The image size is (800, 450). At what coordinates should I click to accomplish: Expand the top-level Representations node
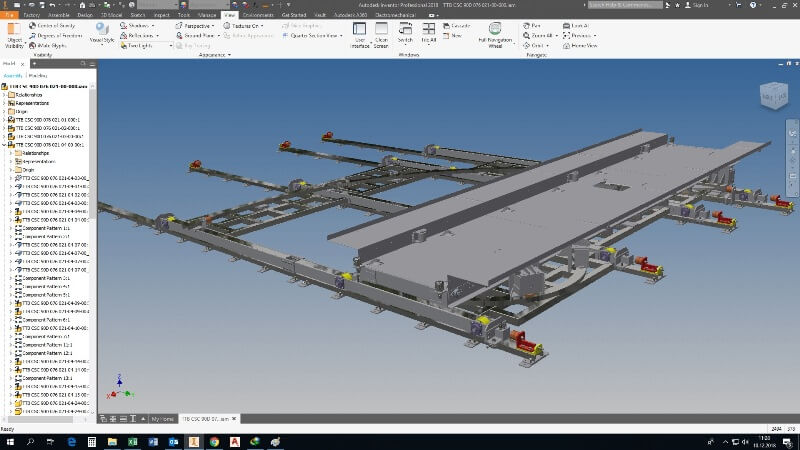[5, 103]
